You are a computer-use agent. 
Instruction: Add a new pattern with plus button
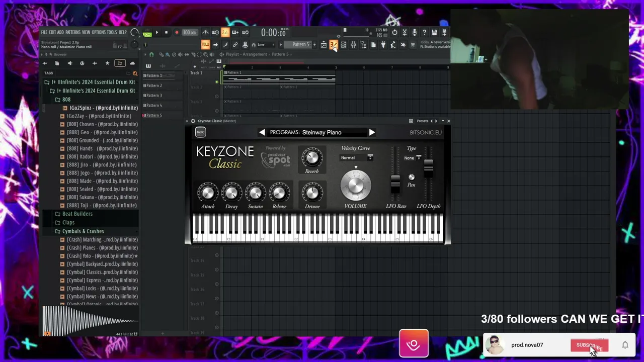click(x=314, y=45)
